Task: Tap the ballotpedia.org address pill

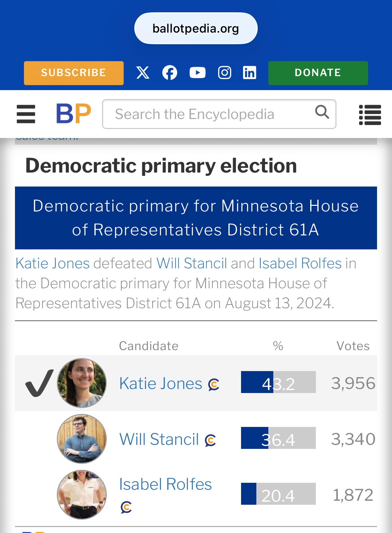Action: pos(196,29)
